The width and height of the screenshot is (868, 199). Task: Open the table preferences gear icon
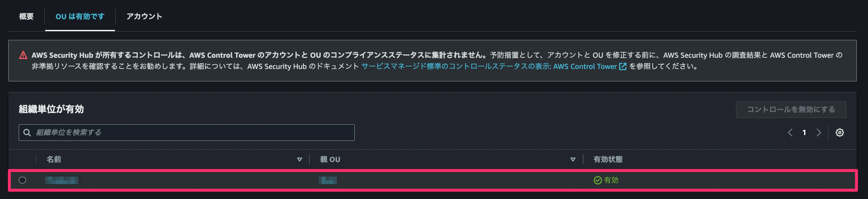pyautogui.click(x=839, y=133)
